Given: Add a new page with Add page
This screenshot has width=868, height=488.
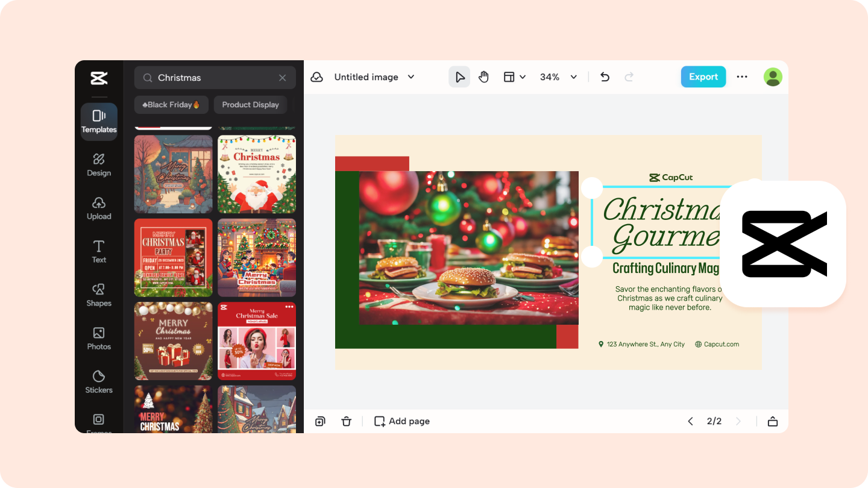Looking at the screenshot, I should click(401, 421).
